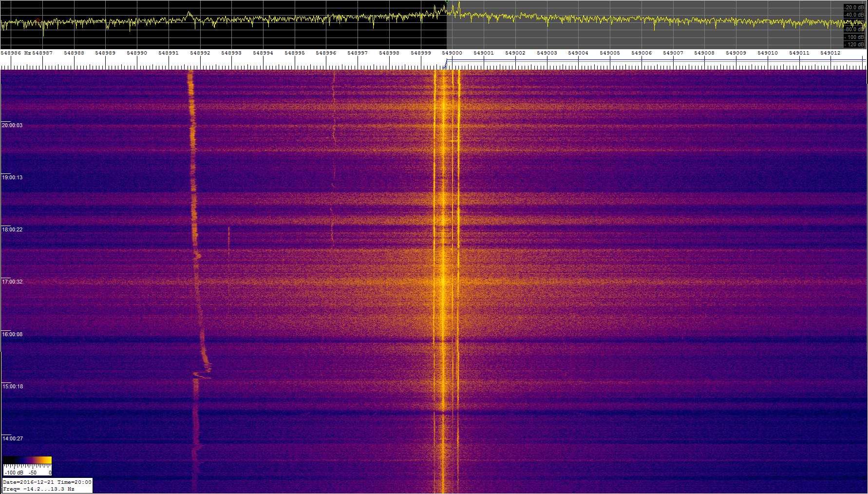Image resolution: width=868 pixels, height=494 pixels.
Task: Select the 15:00:18 time marker on waterfall
Action: point(12,386)
